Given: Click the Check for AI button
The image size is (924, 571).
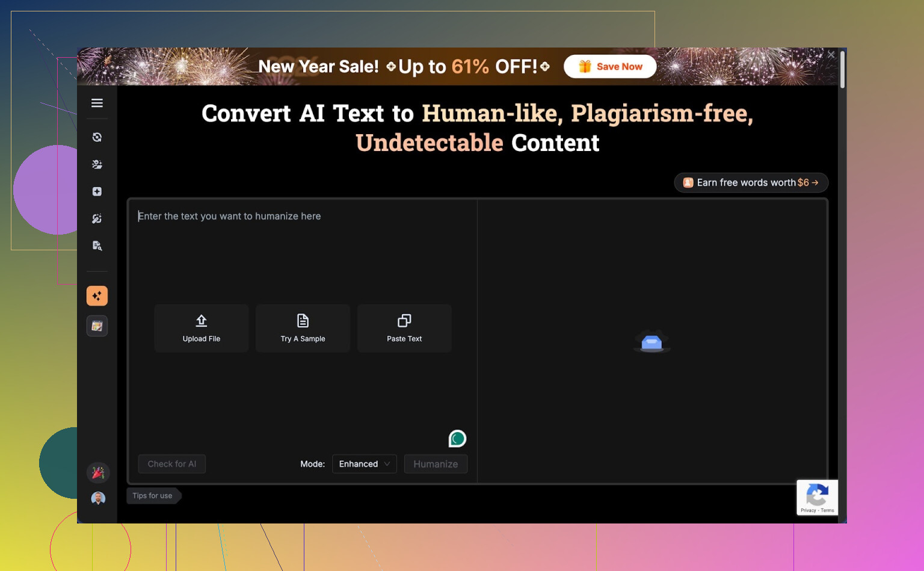Looking at the screenshot, I should 172,464.
